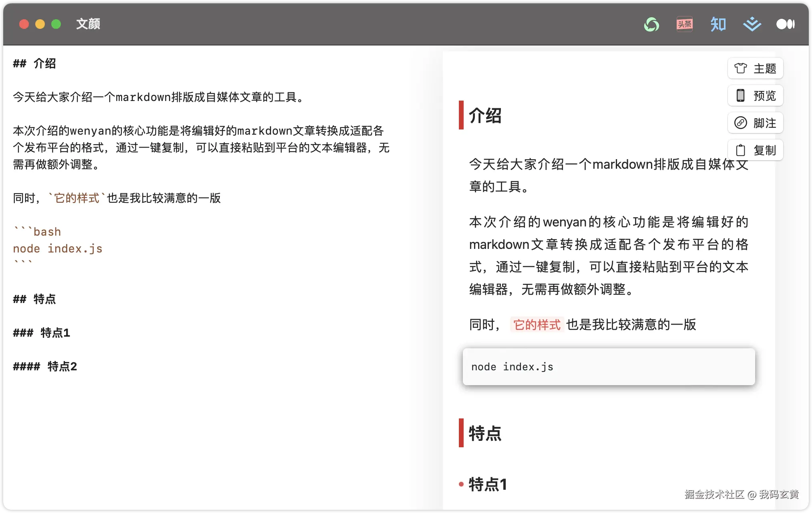The image size is (812, 513).
Task: Switch to the Zhihu (知) platform
Action: [x=718, y=24]
